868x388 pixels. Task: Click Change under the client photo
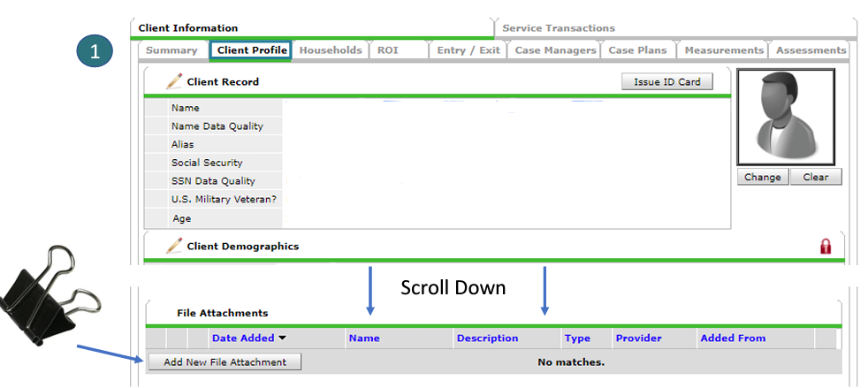(x=762, y=177)
